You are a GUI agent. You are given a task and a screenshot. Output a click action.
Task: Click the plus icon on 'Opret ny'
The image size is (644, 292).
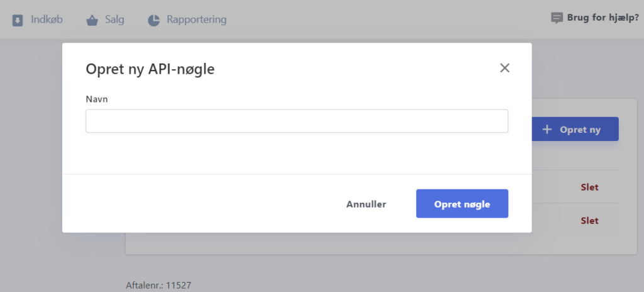point(547,129)
